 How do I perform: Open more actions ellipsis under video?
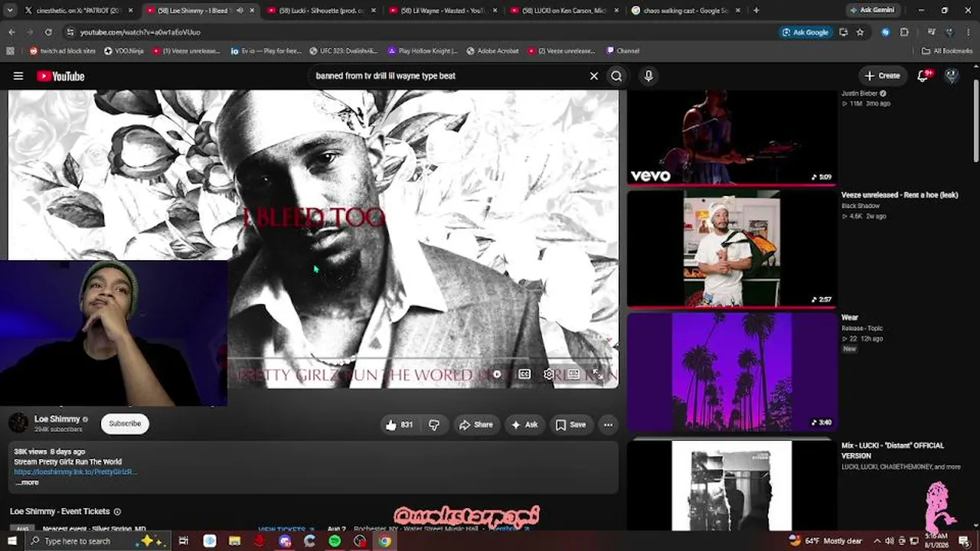608,425
